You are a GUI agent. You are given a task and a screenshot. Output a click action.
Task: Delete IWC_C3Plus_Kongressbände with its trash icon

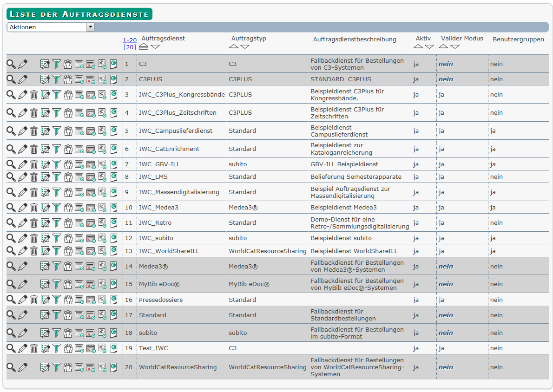34,94
